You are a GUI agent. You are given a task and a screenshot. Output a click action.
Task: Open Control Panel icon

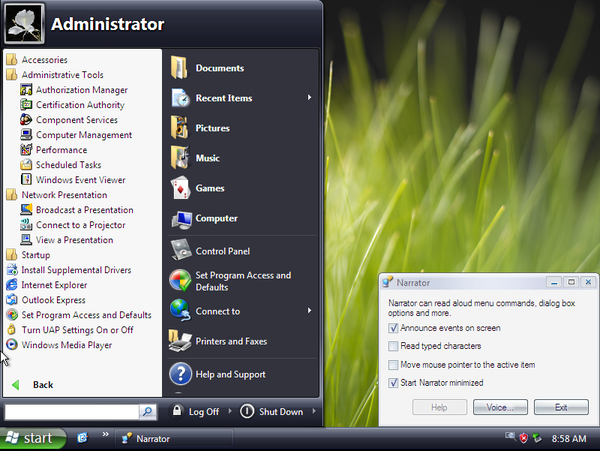(181, 250)
